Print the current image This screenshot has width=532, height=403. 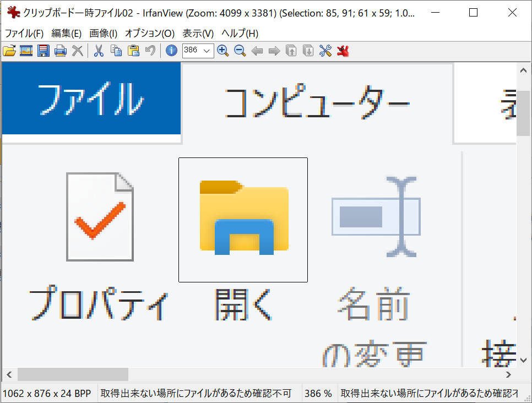(61, 50)
